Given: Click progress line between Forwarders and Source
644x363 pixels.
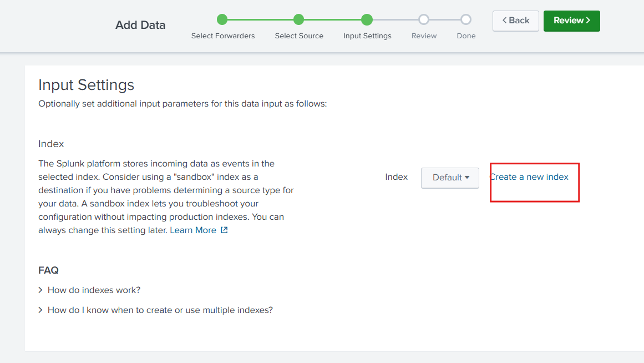Looking at the screenshot, I should 261,20.
